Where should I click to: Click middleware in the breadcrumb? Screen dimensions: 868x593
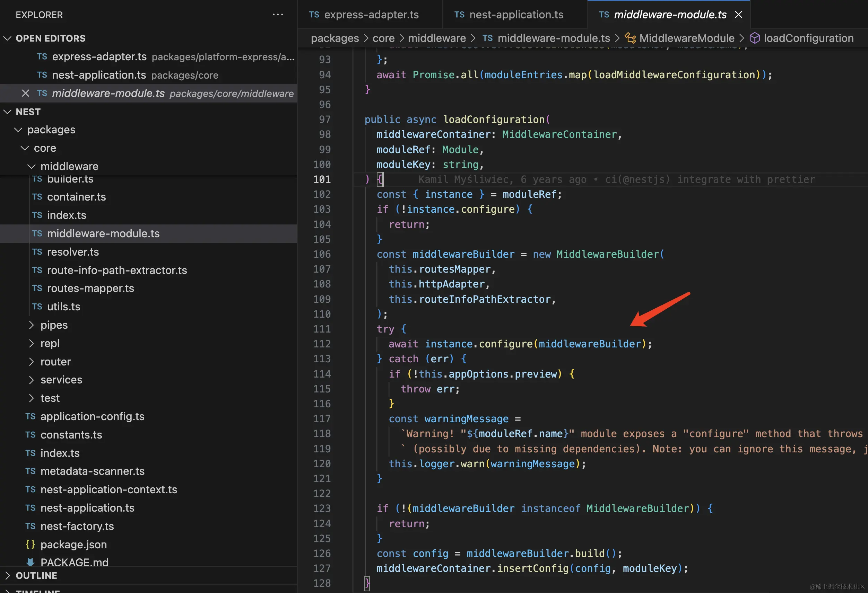[437, 38]
